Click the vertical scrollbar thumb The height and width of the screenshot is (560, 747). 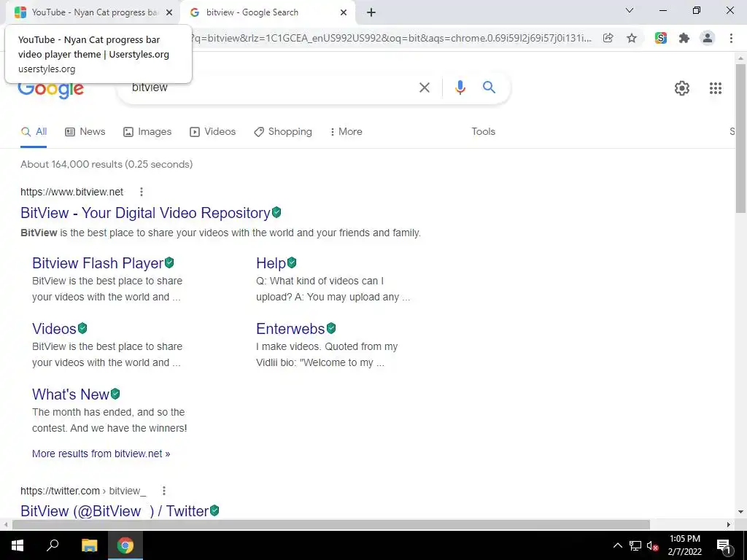[x=740, y=138]
